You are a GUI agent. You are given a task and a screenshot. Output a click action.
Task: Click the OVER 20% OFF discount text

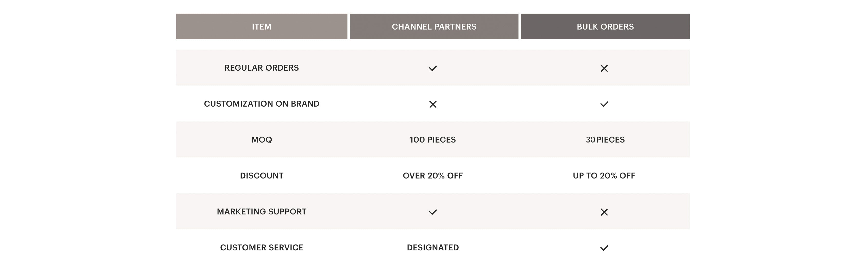(x=433, y=176)
